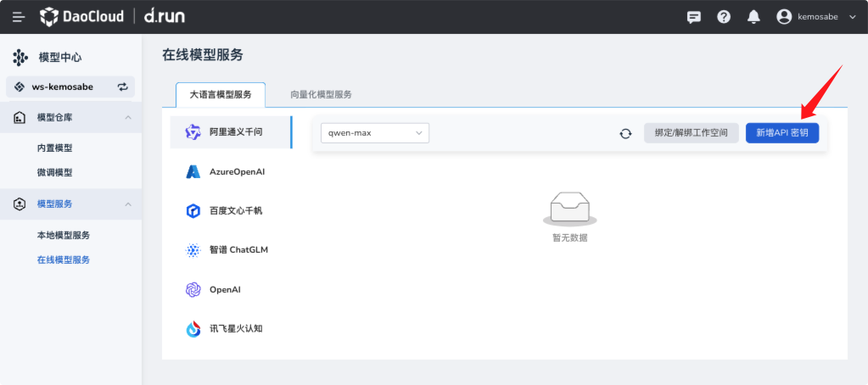Select the AzureOpenAI provider label
The width and height of the screenshot is (868, 385).
[x=238, y=171]
